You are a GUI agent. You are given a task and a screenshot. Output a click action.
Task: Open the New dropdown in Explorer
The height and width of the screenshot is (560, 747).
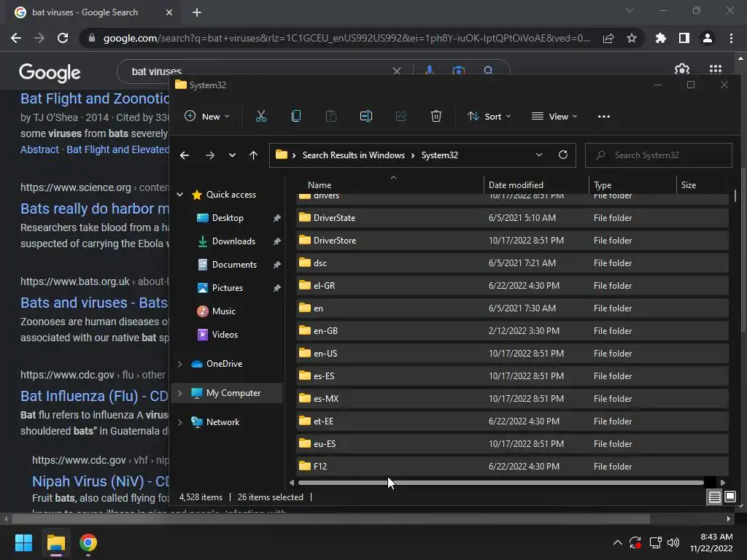point(206,116)
